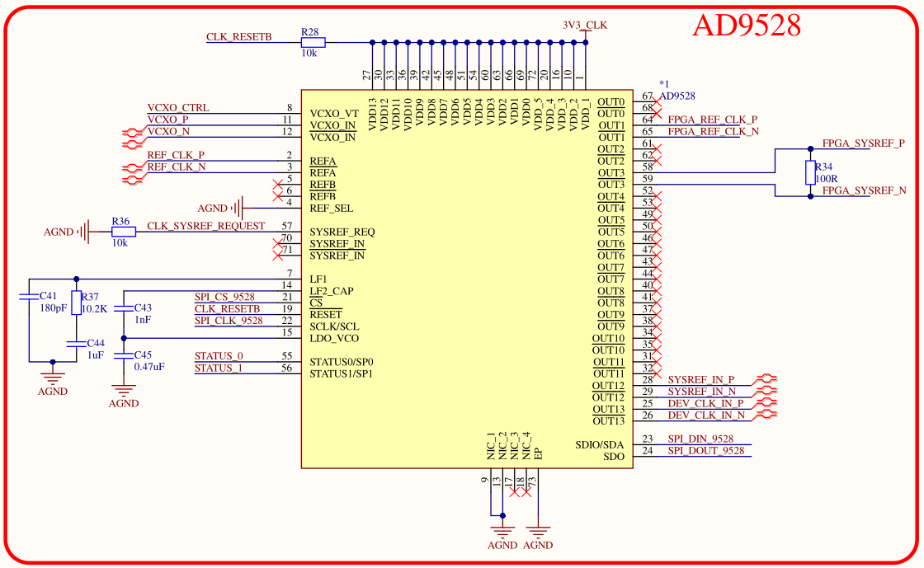Select the LDO_VCO pin name

pyautogui.click(x=334, y=339)
